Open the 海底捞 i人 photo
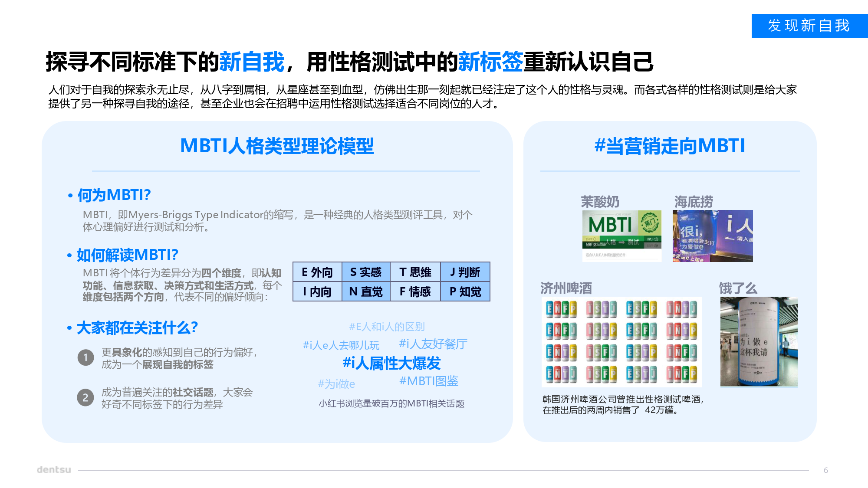This screenshot has height=488, width=868. coord(713,236)
